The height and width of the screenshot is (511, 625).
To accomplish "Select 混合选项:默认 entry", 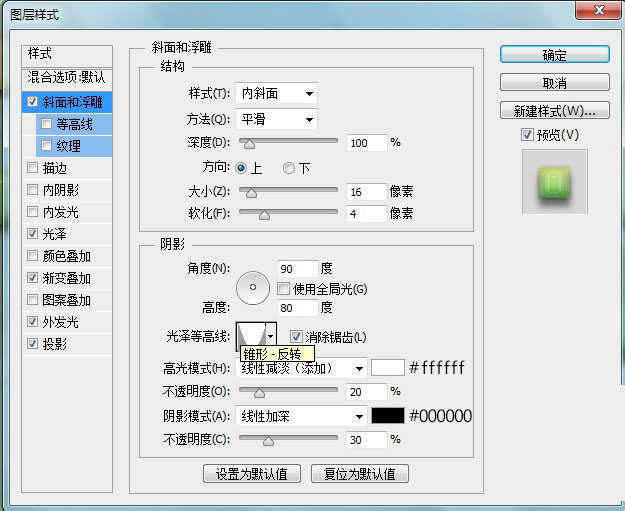I will [x=67, y=79].
